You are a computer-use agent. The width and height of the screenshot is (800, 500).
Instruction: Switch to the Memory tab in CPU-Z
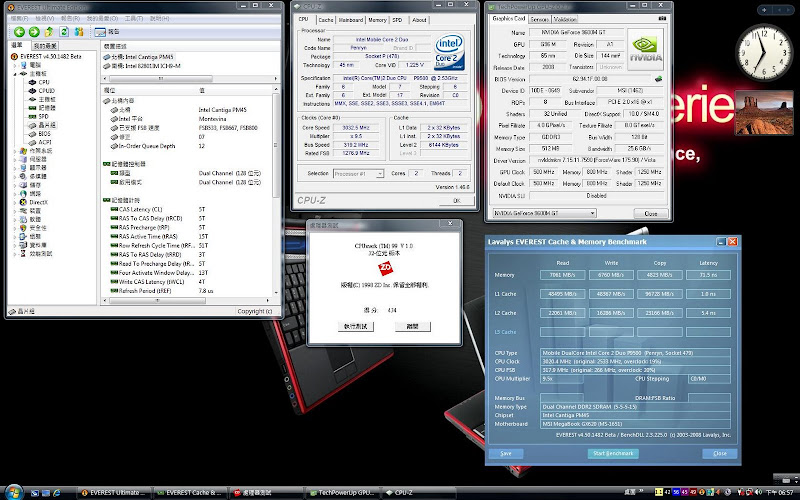377,20
